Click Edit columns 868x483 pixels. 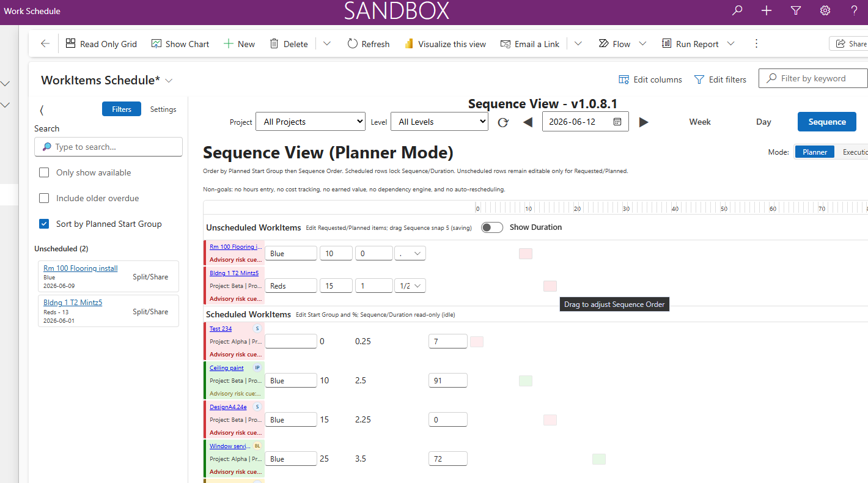[x=650, y=79]
